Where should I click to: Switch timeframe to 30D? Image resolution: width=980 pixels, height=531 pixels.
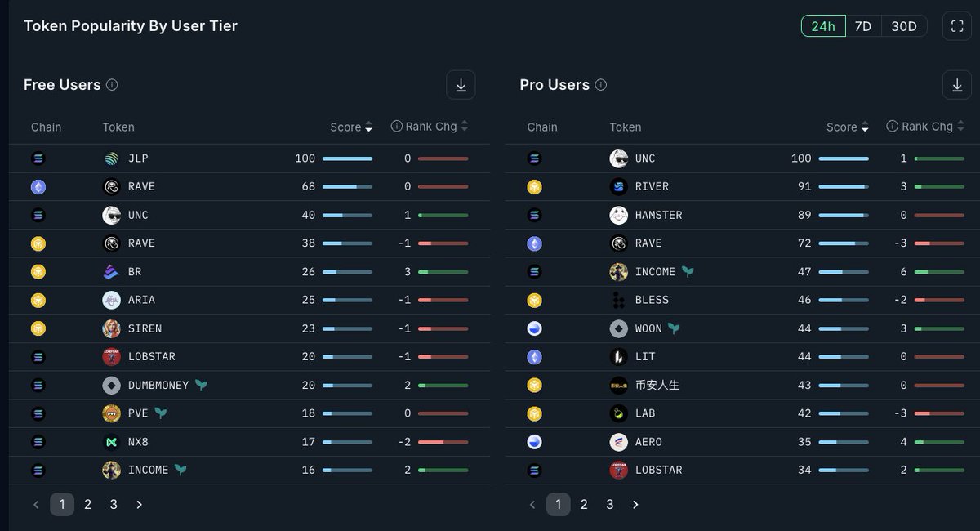(x=903, y=26)
